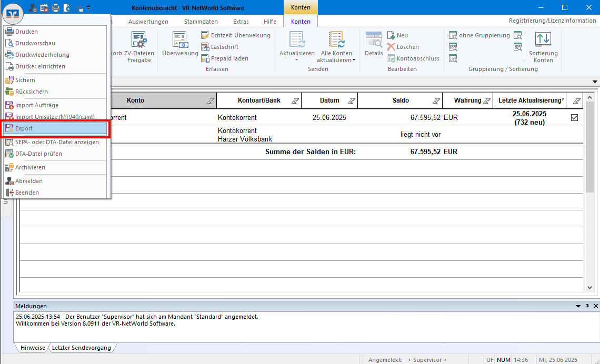Viewport: 600px width, 364px height.
Task: Click Löschen to delete the account
Action: [403, 47]
